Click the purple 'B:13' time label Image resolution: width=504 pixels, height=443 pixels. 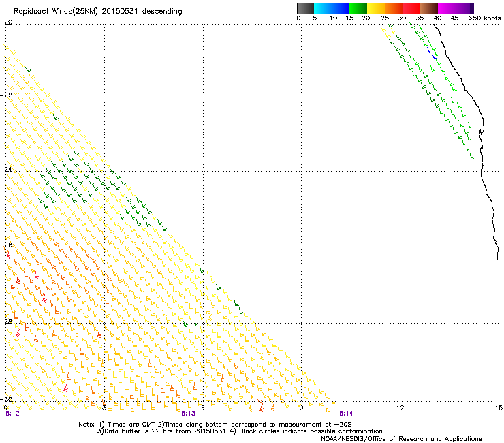pos(188,414)
